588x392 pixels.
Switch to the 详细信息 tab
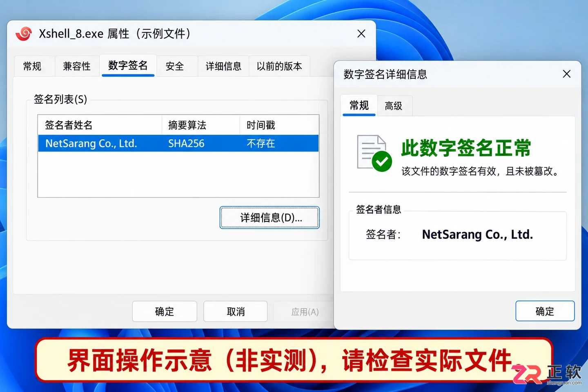223,66
